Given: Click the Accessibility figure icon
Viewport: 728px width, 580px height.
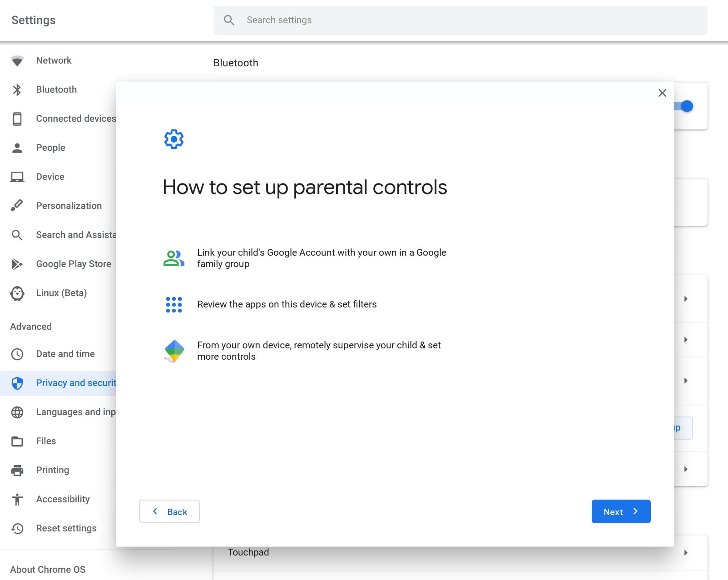Looking at the screenshot, I should (17, 500).
